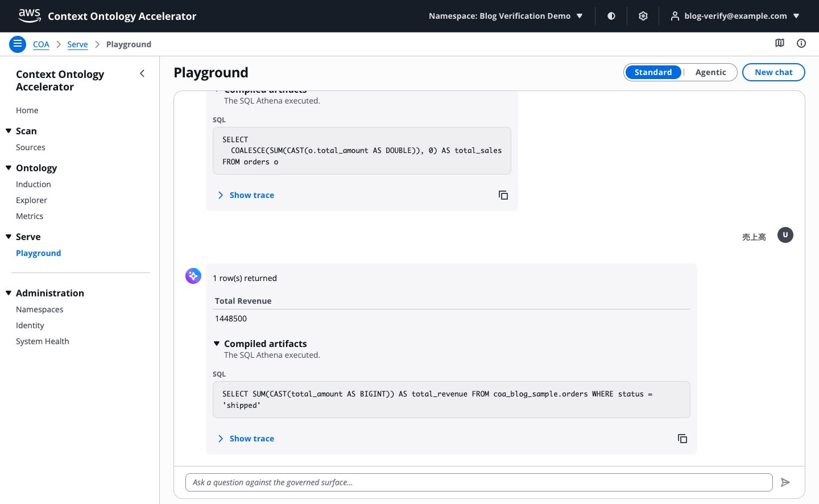Open the blog-verify@example.com account menu
This screenshot has width=819, height=504.
[735, 16]
